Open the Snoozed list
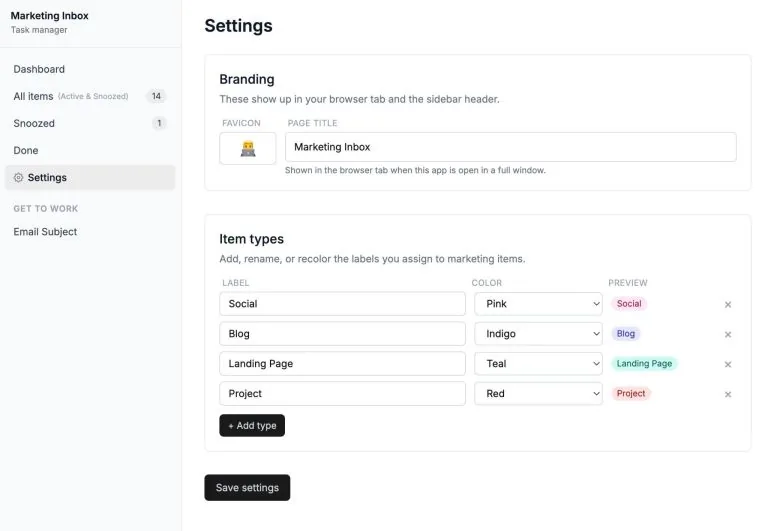 pos(90,123)
